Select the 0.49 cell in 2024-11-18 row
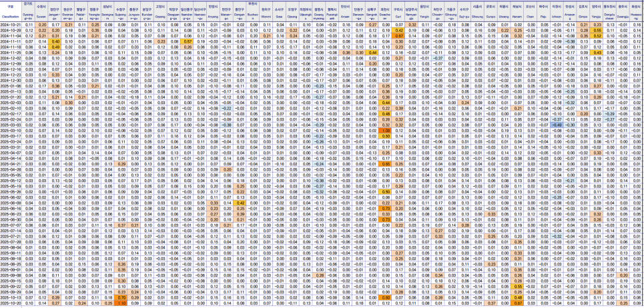Viewport: 644px width, 308px height. pyautogui.click(x=55, y=47)
